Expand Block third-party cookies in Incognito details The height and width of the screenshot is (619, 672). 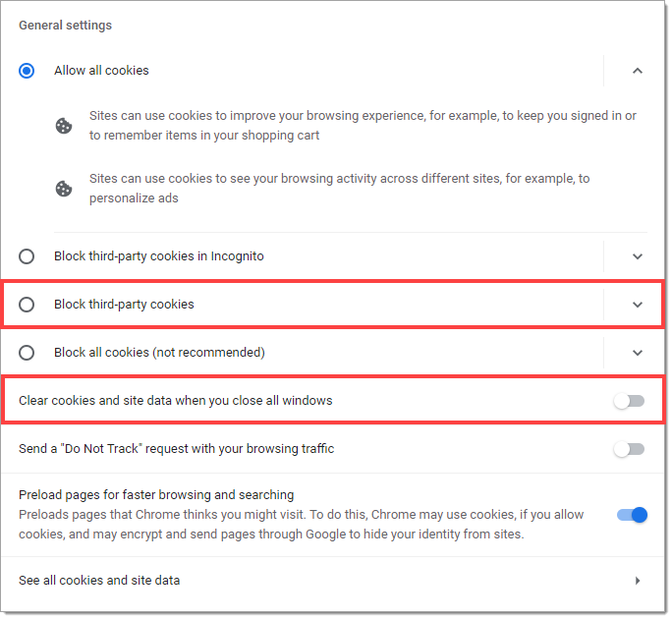(x=638, y=256)
